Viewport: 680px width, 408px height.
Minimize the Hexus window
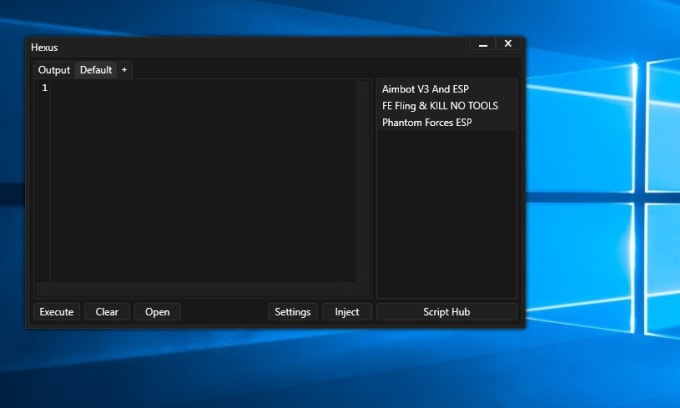point(483,44)
